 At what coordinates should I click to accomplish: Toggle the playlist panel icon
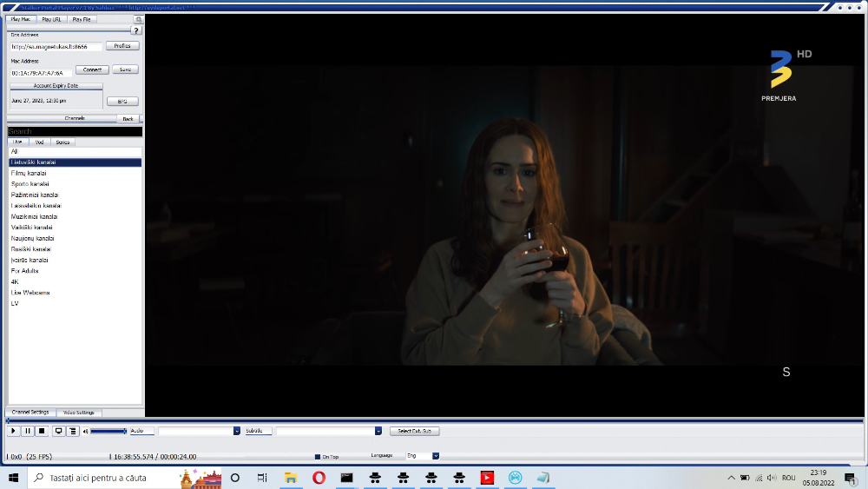73,431
